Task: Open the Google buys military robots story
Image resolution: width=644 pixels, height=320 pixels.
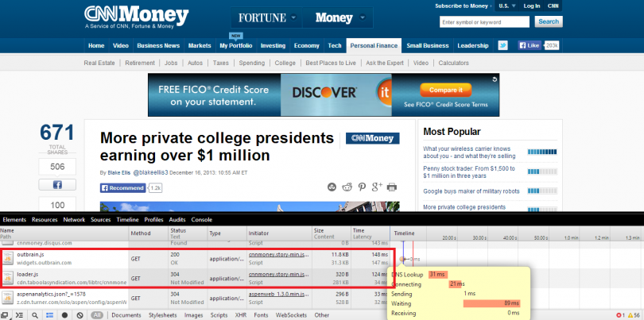Action: coord(471,191)
